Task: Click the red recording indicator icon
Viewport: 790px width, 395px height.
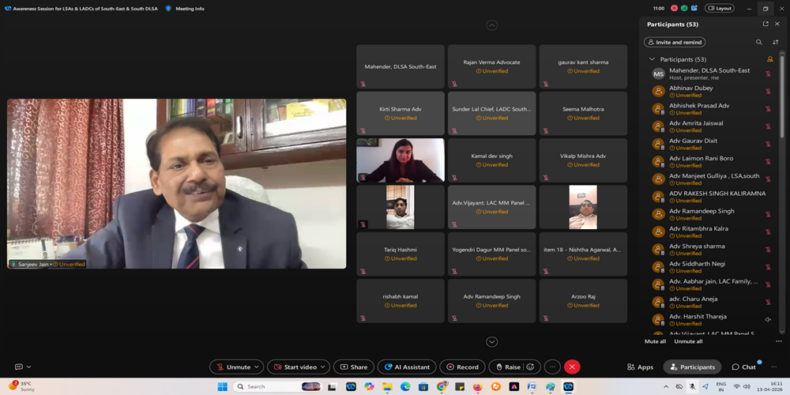Action: pyautogui.click(x=675, y=8)
